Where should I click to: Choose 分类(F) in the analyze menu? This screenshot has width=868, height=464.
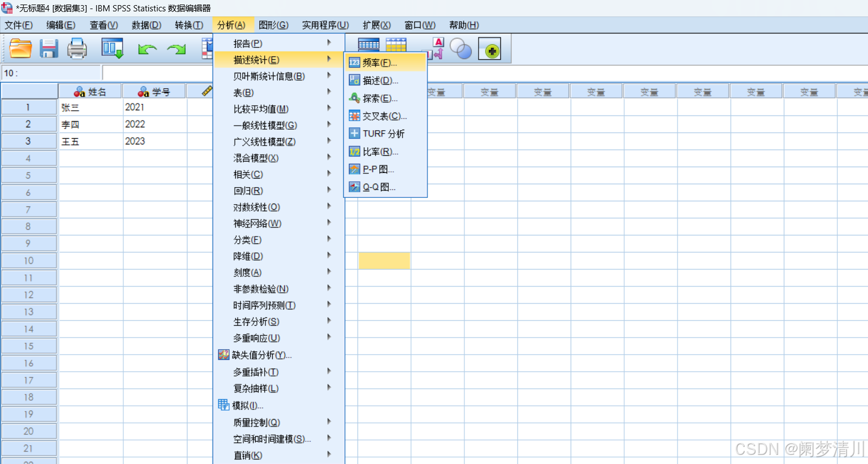[x=279, y=240]
